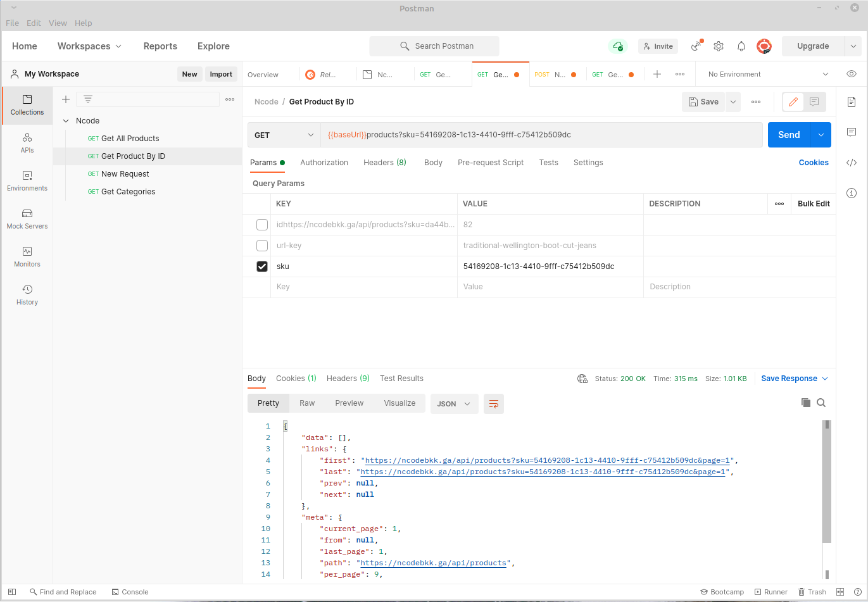Open the No Environment selector
The height and width of the screenshot is (602, 868).
click(x=768, y=74)
